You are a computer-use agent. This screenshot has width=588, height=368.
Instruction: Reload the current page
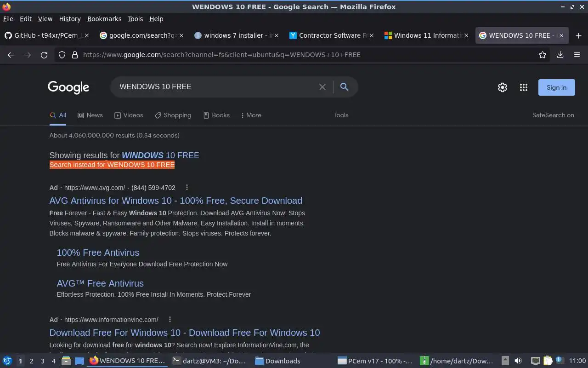pyautogui.click(x=44, y=55)
